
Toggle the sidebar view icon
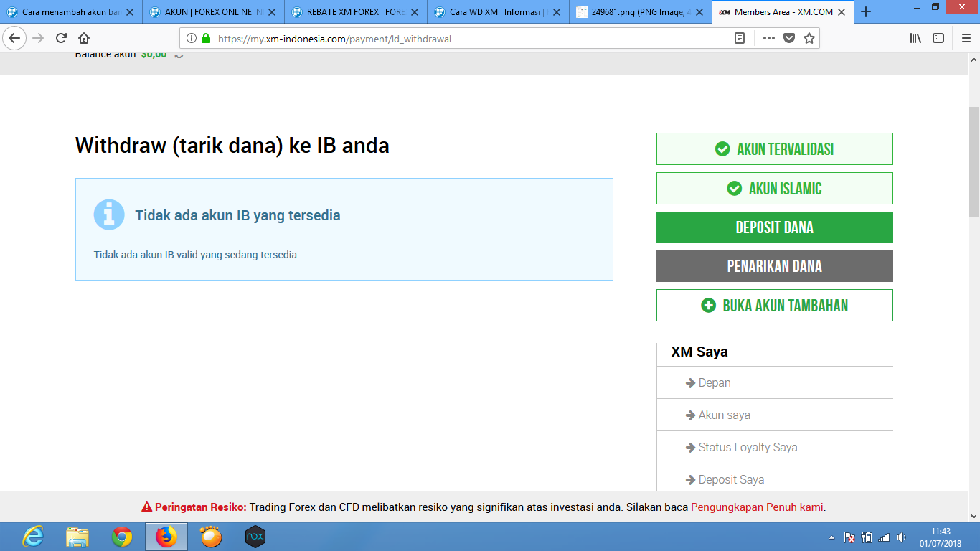pyautogui.click(x=938, y=39)
